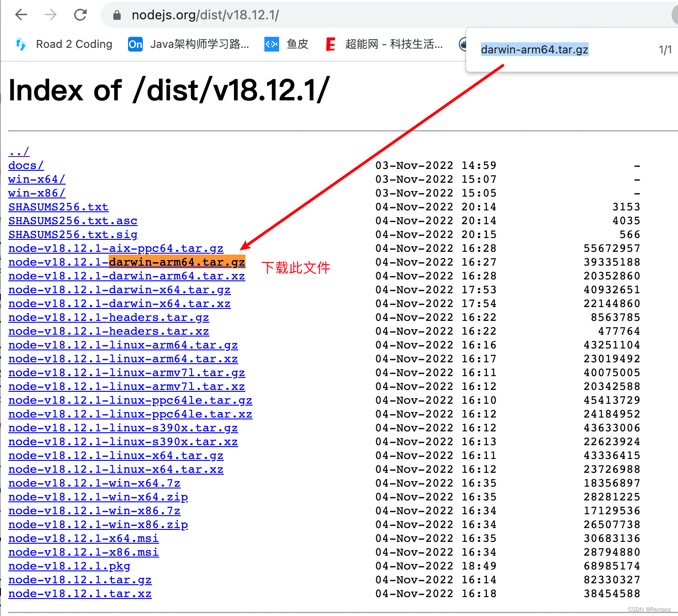Click the 鱼皮 bookmark code icon

coord(272,44)
